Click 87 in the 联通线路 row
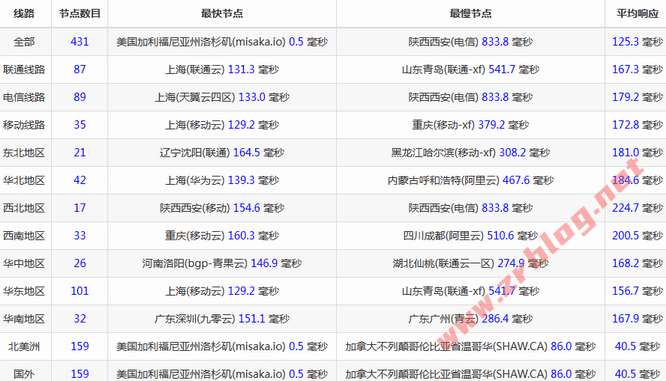 pyautogui.click(x=79, y=69)
